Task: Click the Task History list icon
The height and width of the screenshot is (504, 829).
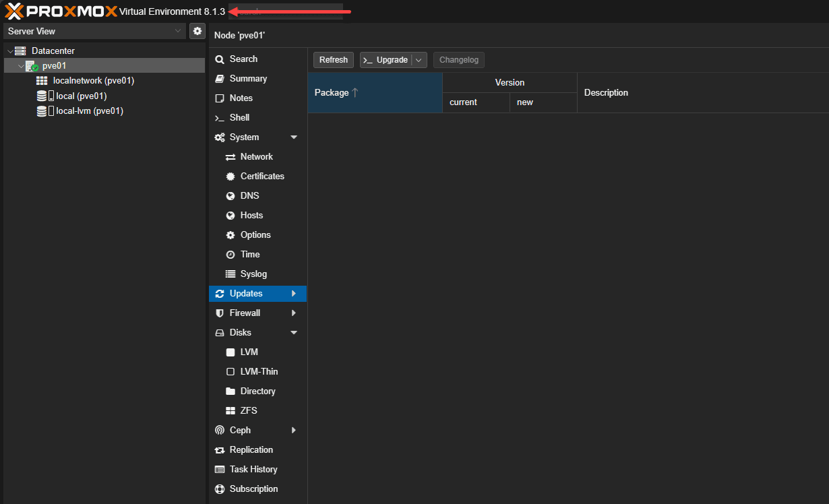Action: coord(219,470)
